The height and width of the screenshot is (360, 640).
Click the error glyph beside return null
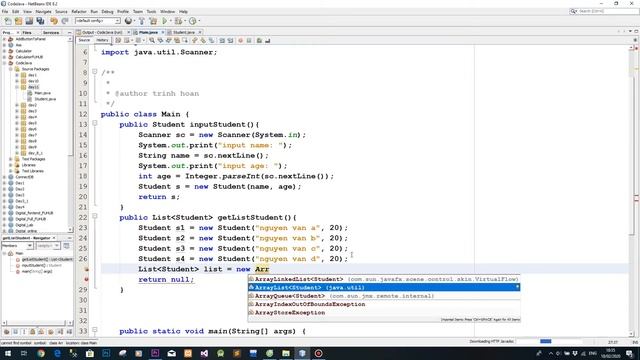point(86,279)
